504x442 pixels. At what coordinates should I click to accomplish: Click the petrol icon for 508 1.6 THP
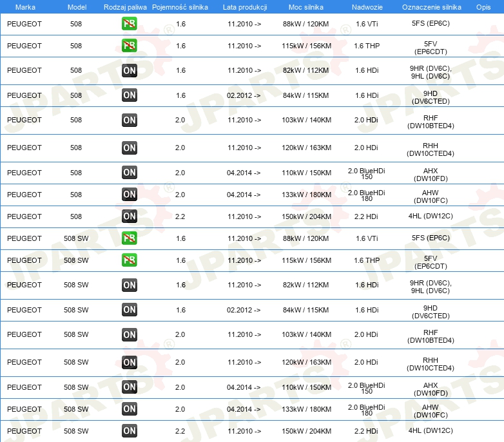(129, 46)
